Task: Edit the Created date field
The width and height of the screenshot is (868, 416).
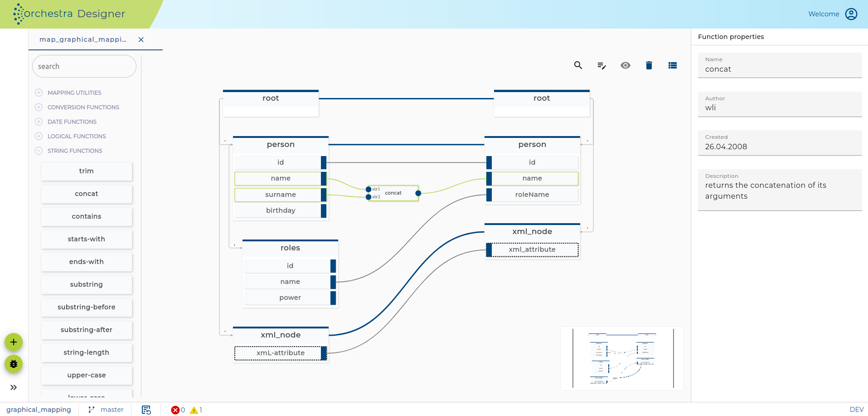Action: coord(780,143)
